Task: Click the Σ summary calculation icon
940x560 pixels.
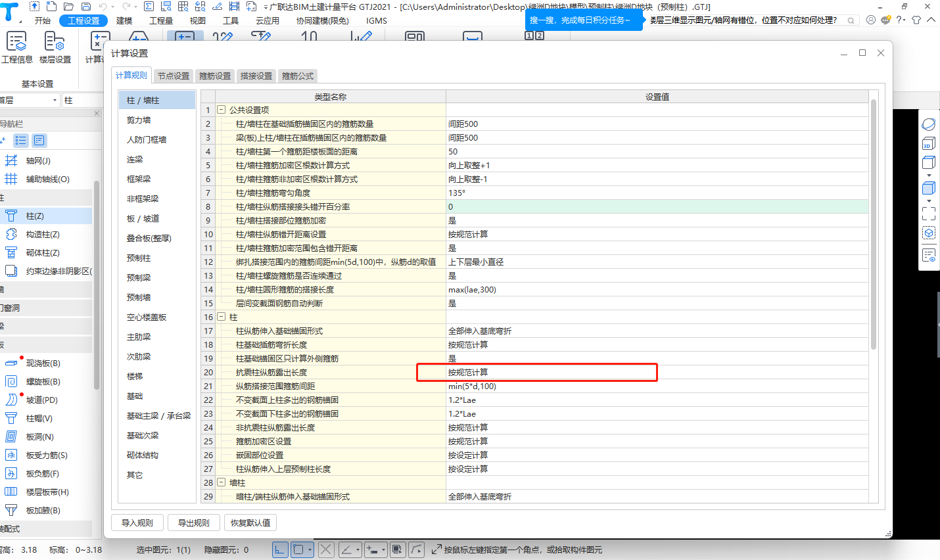Action: click(149, 7)
